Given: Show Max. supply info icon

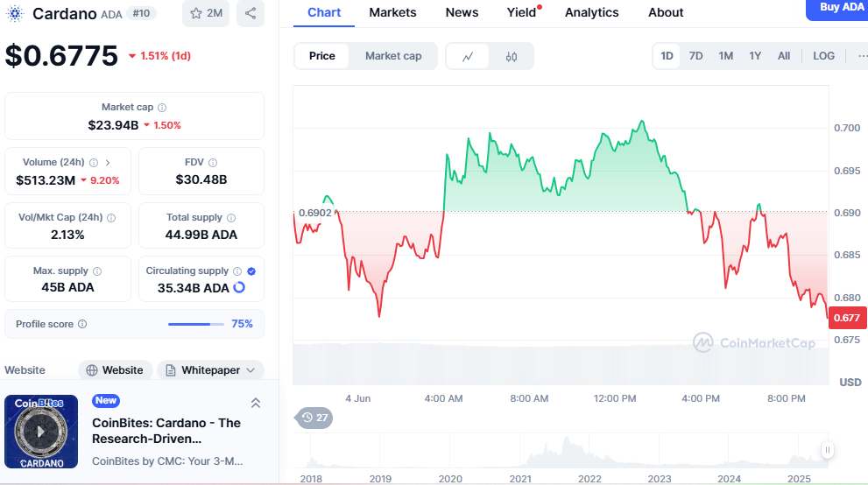Looking at the screenshot, I should point(97,271).
